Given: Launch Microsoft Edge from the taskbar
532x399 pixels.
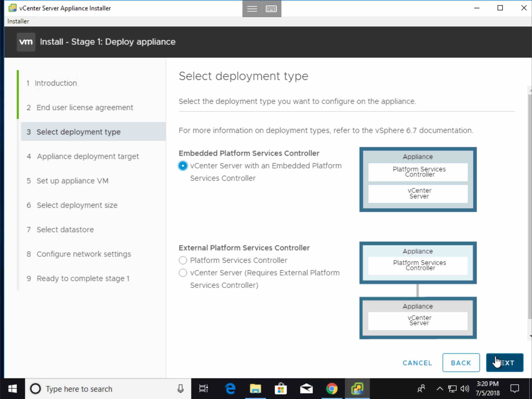Looking at the screenshot, I should [x=230, y=389].
